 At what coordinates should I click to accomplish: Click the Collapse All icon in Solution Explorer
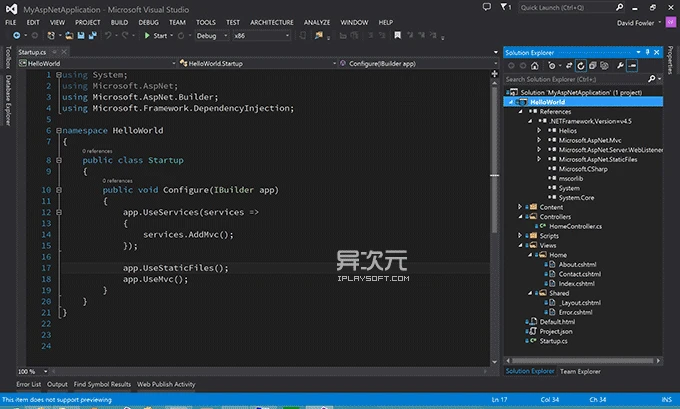pyautogui.click(x=592, y=66)
